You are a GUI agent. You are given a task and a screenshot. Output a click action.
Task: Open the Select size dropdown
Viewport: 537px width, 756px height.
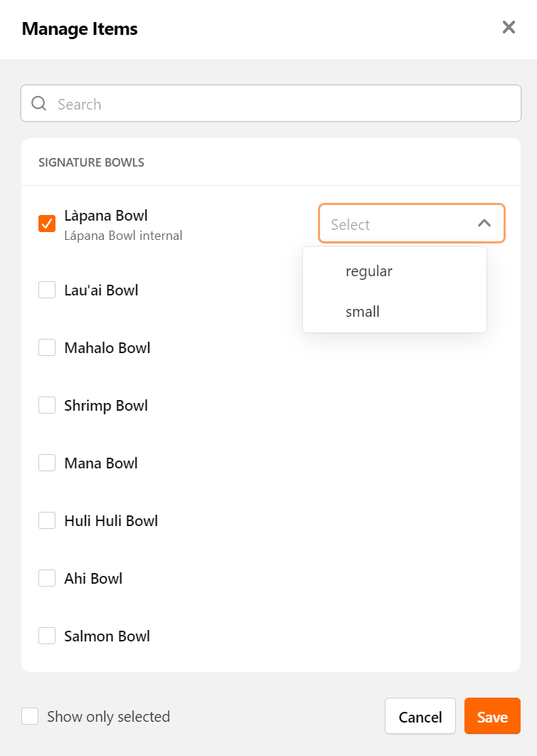pos(411,224)
